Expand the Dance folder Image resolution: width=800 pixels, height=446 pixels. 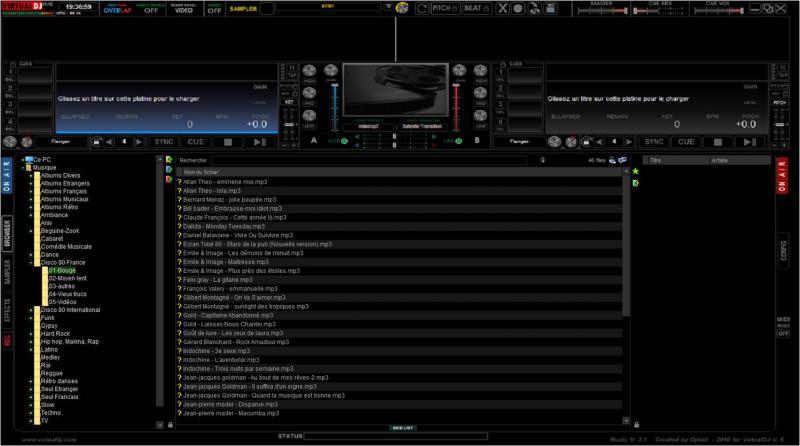pyautogui.click(x=31, y=255)
